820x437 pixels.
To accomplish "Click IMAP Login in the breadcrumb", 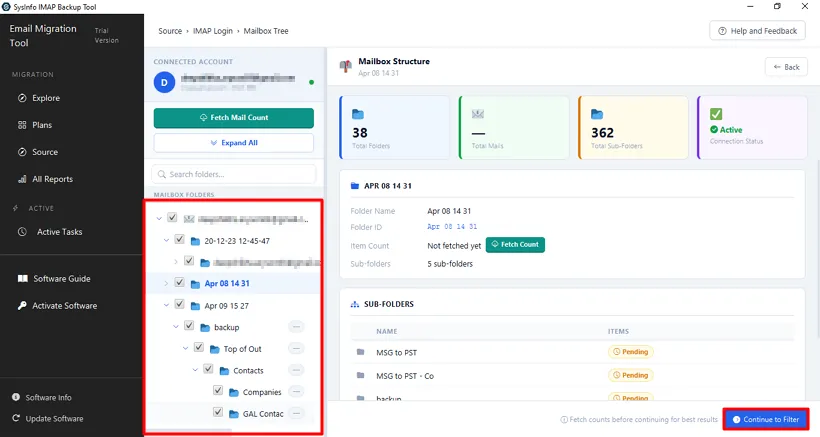I will [x=213, y=31].
